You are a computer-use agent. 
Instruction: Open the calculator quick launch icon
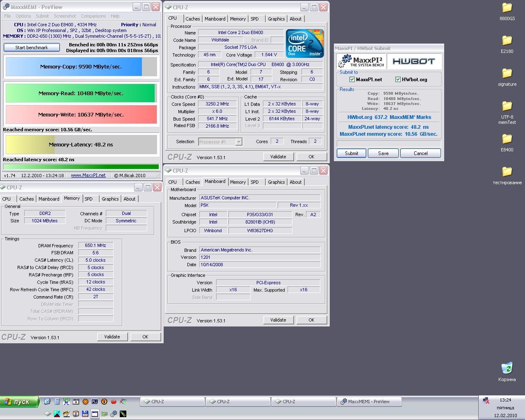coord(57,402)
